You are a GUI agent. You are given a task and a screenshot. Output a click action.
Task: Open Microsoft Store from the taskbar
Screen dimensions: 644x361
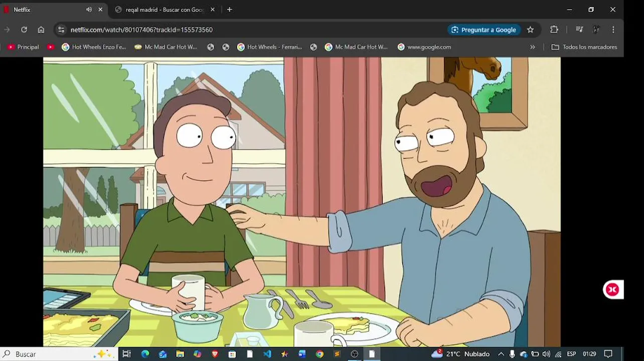(232, 354)
